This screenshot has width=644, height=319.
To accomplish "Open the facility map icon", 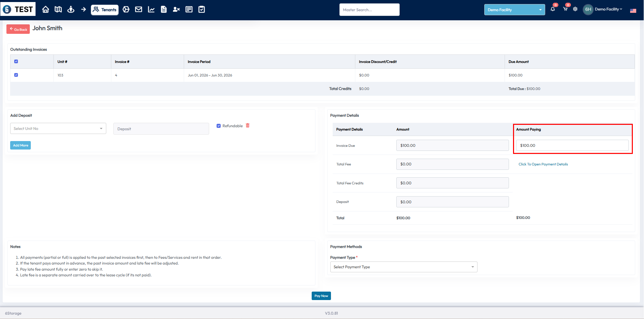I will (x=58, y=9).
